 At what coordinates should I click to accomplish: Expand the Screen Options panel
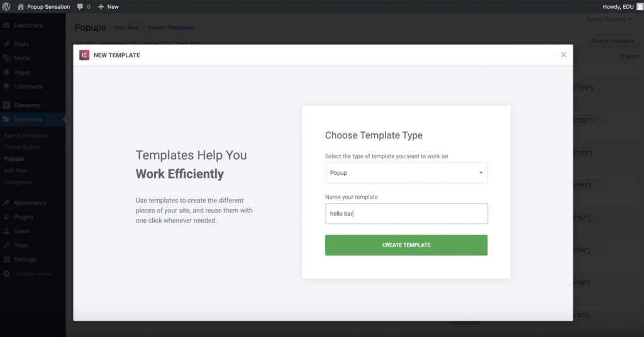tap(609, 19)
